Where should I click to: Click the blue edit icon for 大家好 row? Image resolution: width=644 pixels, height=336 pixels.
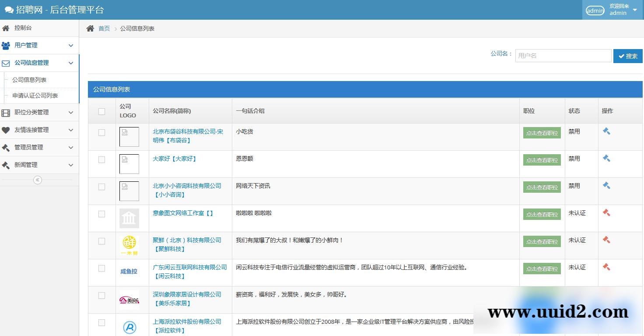(x=606, y=159)
